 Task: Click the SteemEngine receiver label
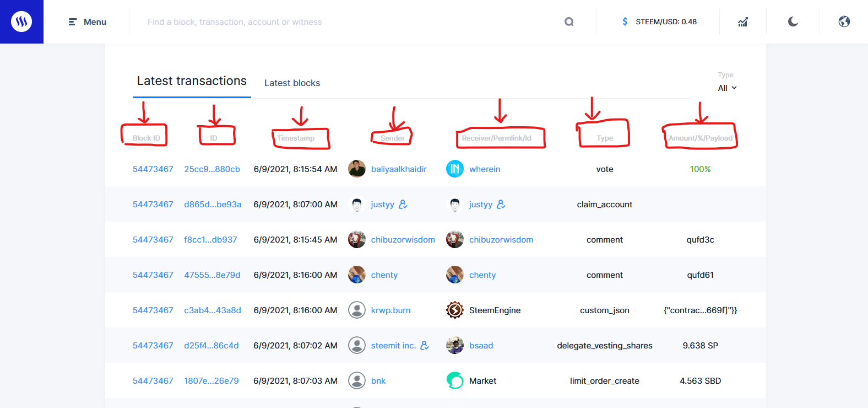495,310
